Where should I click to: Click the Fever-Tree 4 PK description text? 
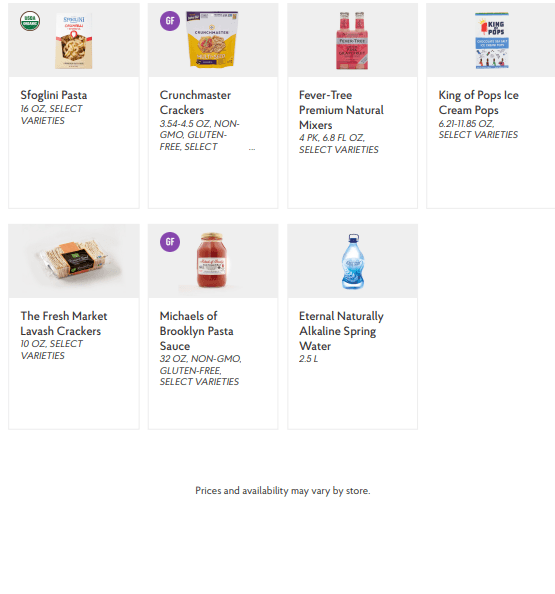[339, 144]
